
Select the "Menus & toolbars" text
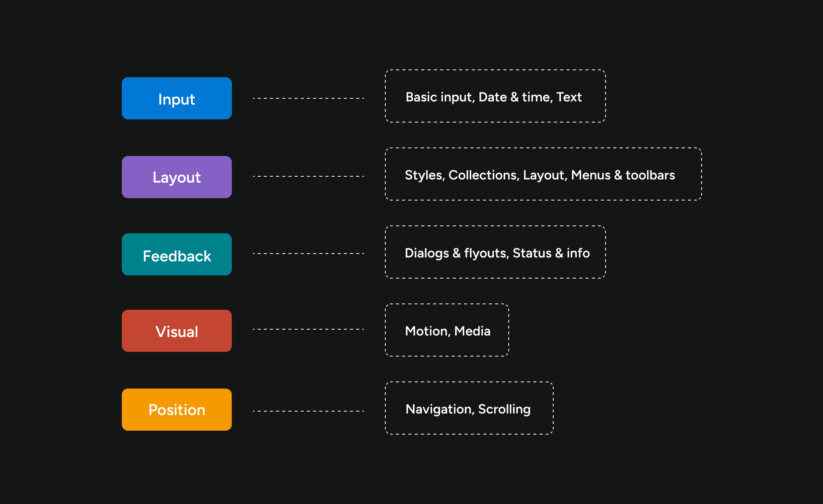(x=623, y=175)
